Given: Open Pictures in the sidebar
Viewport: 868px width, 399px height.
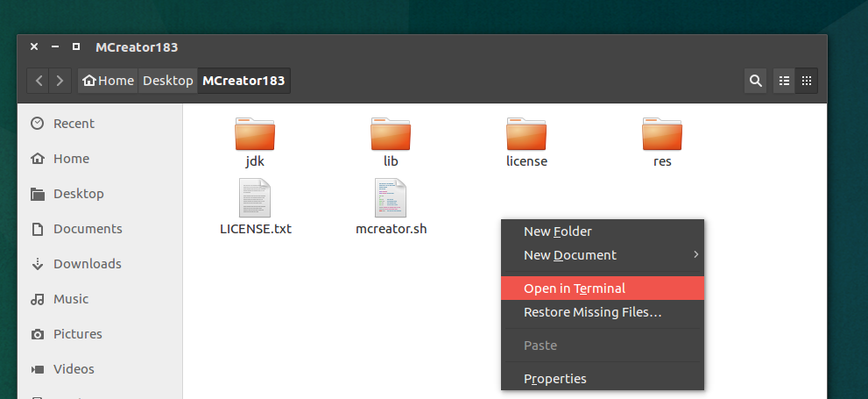Looking at the screenshot, I should tap(100, 334).
